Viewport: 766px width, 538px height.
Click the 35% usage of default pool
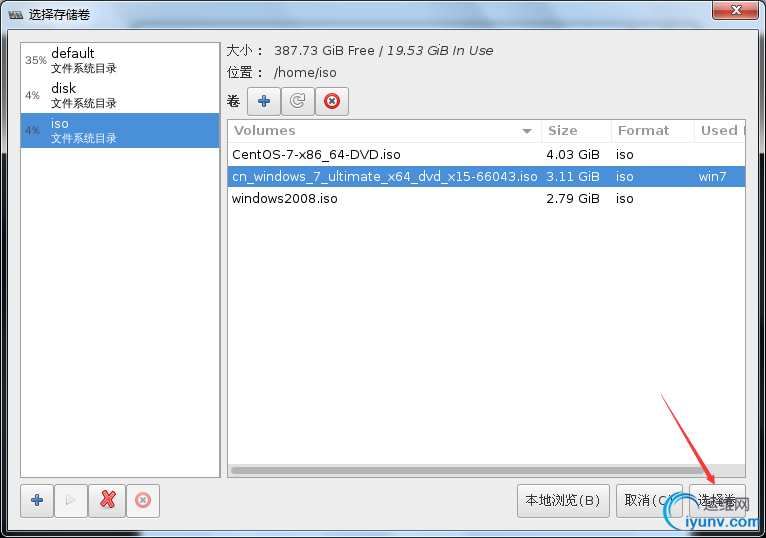36,60
